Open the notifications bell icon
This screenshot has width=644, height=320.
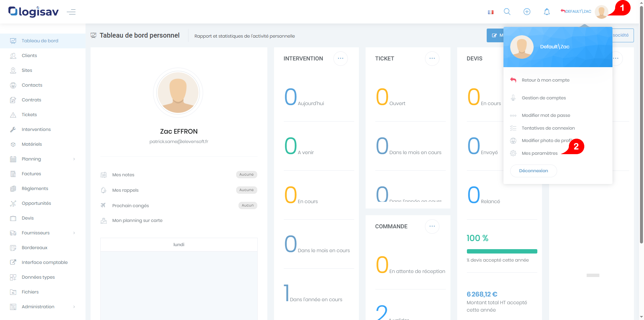(x=546, y=12)
